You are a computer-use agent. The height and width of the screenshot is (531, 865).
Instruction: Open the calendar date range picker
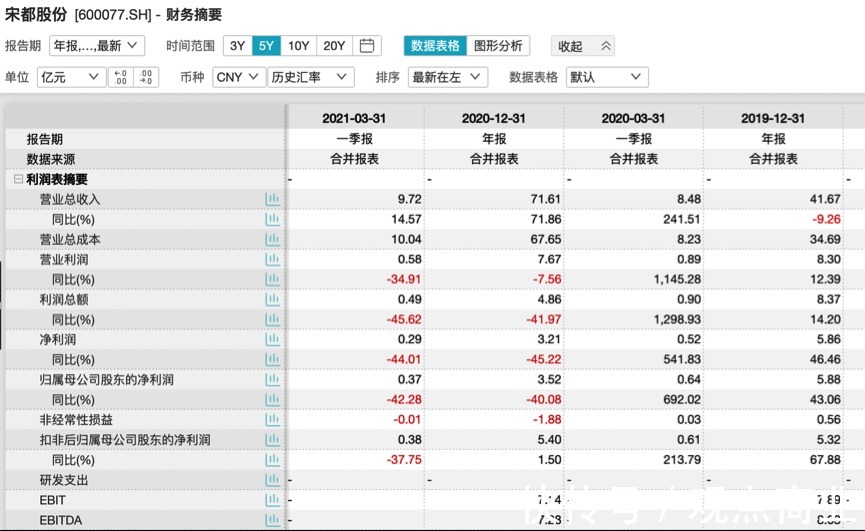tap(367, 46)
